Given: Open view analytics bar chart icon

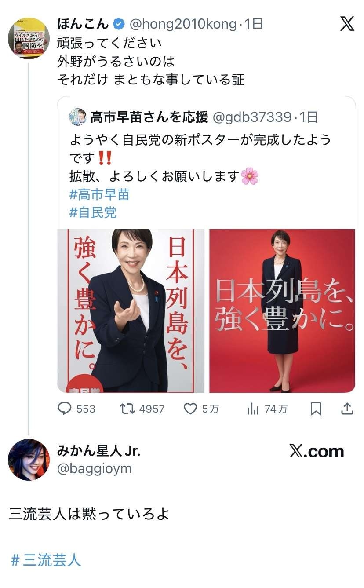Looking at the screenshot, I should (253, 409).
